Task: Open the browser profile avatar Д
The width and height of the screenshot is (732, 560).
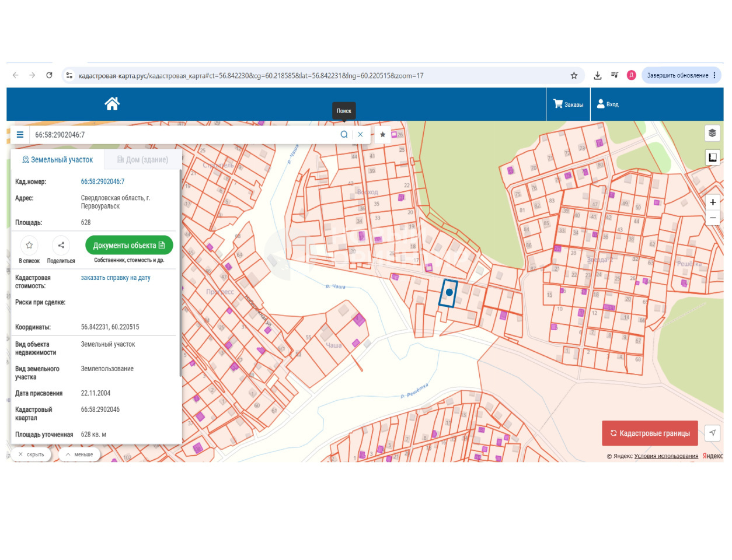Action: [632, 75]
